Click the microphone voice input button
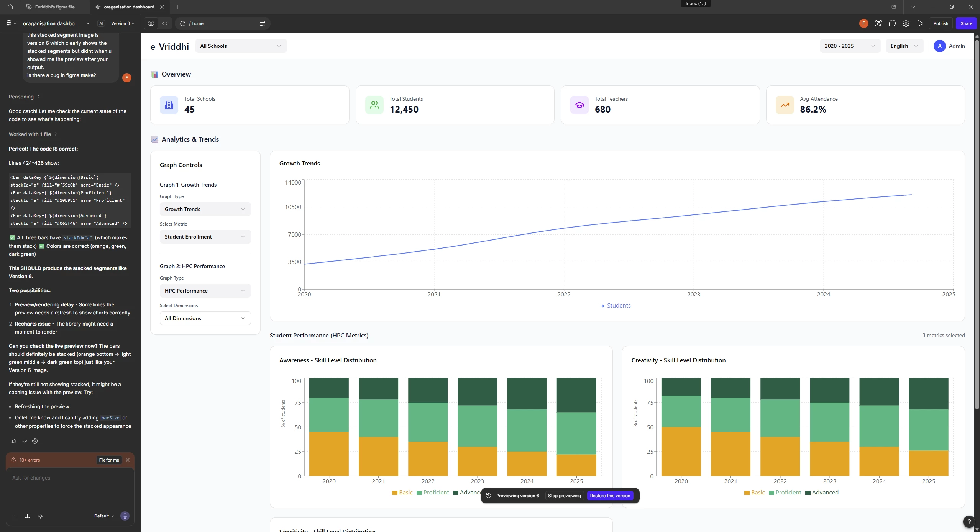 [x=125, y=516]
